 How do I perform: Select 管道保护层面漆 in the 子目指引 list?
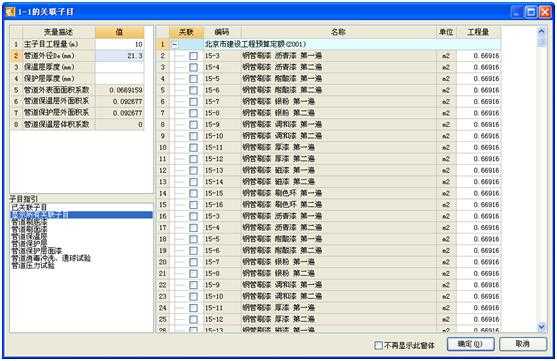37,251
